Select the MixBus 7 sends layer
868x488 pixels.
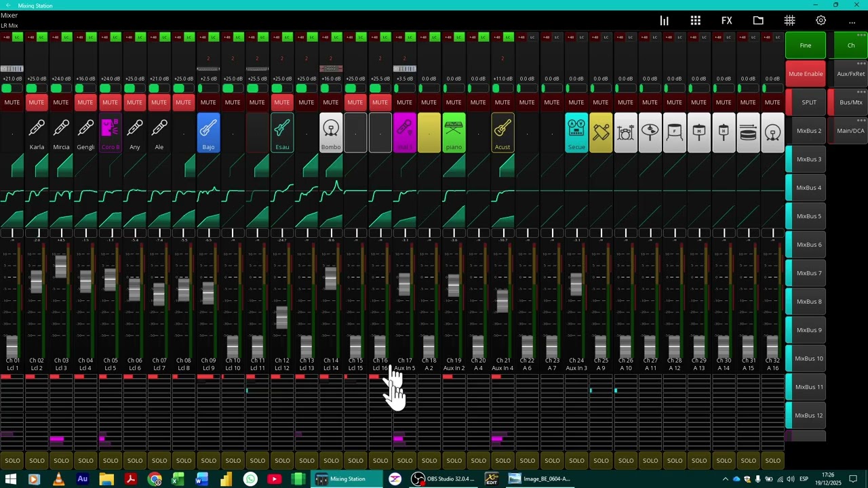[806, 273]
